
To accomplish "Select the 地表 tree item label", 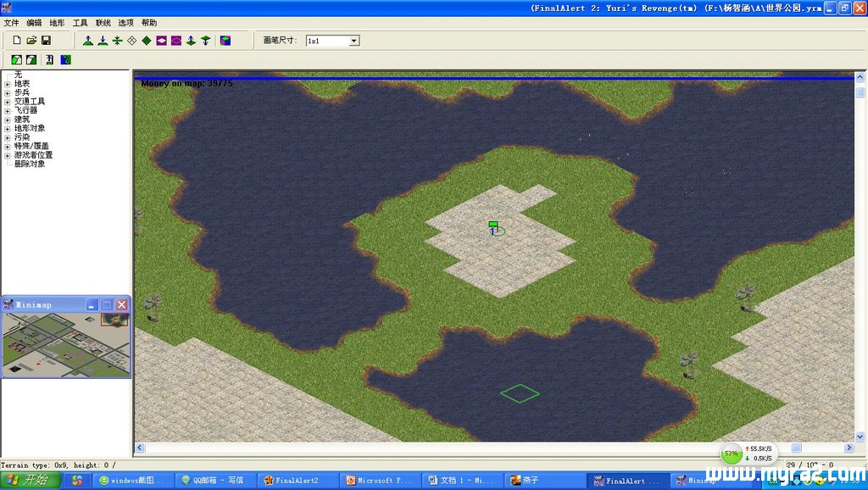I will tap(22, 84).
